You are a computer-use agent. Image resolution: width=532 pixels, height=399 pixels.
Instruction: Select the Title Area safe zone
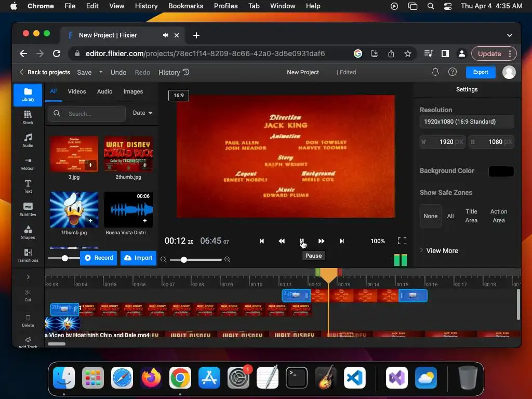click(471, 216)
